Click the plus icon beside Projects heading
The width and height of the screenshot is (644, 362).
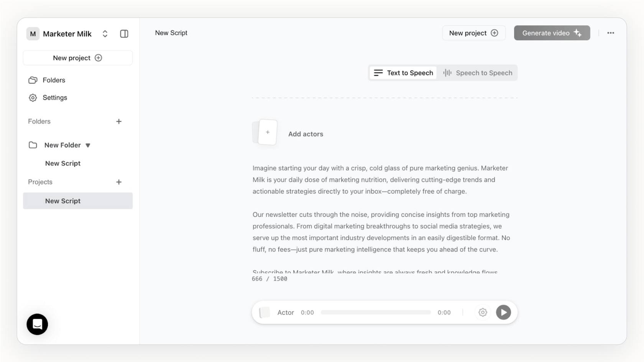click(x=119, y=182)
